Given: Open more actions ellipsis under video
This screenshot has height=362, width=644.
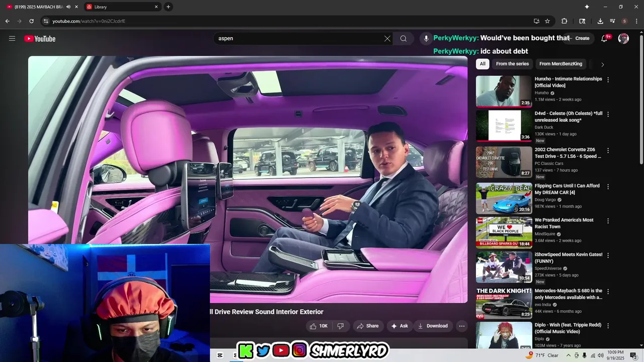Looking at the screenshot, I should 461,326.
